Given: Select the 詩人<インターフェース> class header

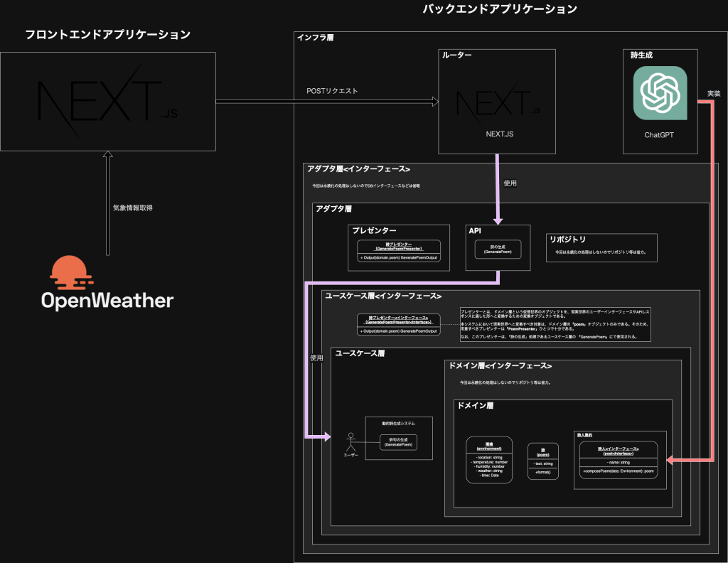Looking at the screenshot, I should coord(619,451).
